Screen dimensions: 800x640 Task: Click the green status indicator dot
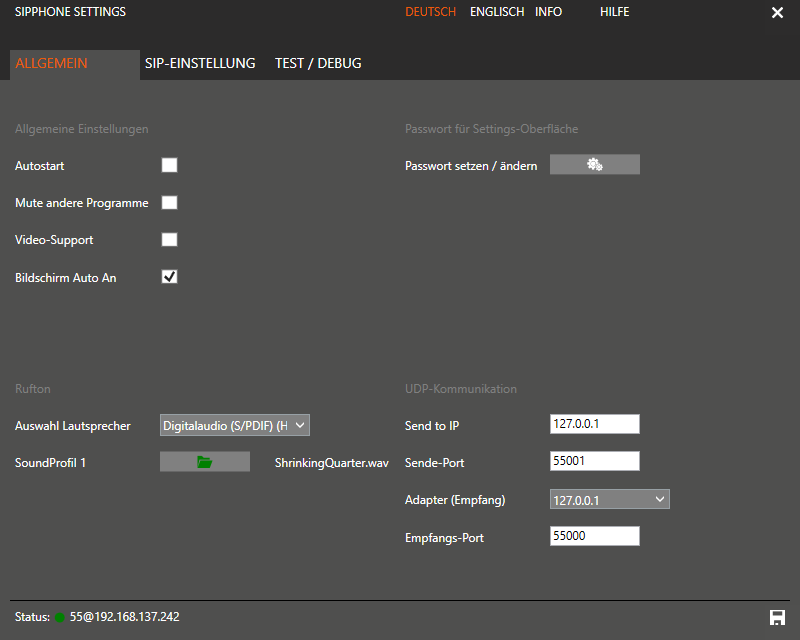click(60, 617)
